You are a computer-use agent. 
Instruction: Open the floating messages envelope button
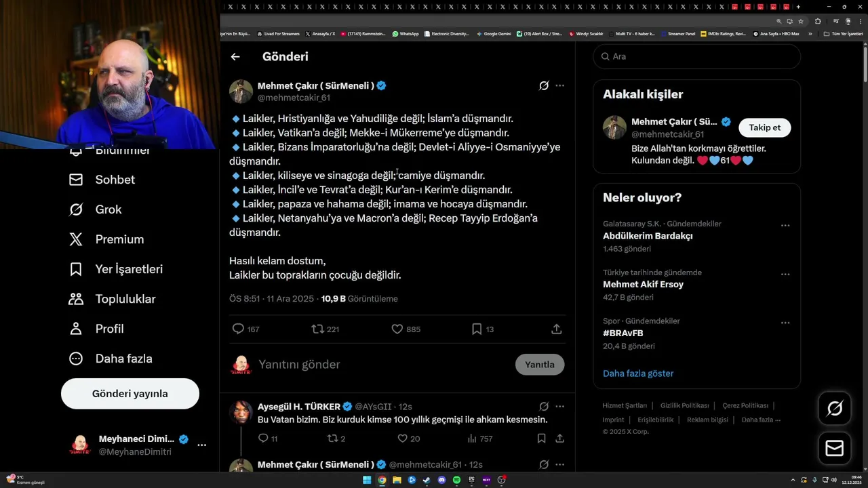(835, 449)
